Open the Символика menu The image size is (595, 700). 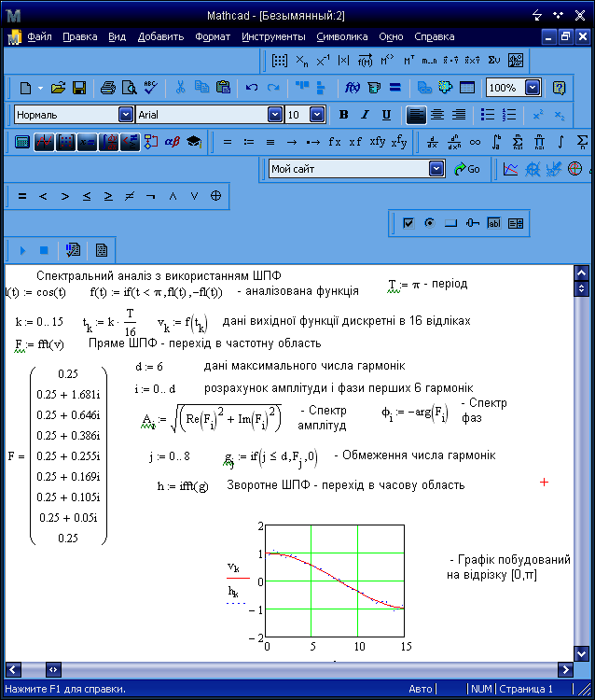pyautogui.click(x=342, y=36)
